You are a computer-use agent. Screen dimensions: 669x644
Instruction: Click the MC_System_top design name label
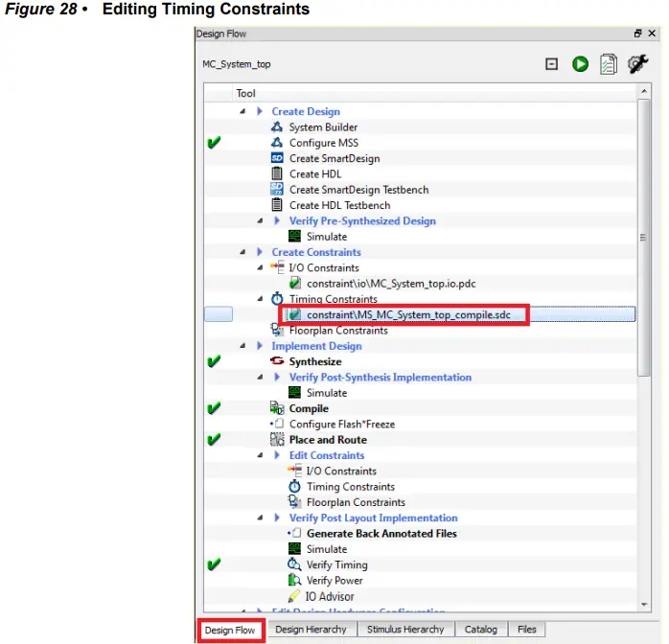coord(237,64)
